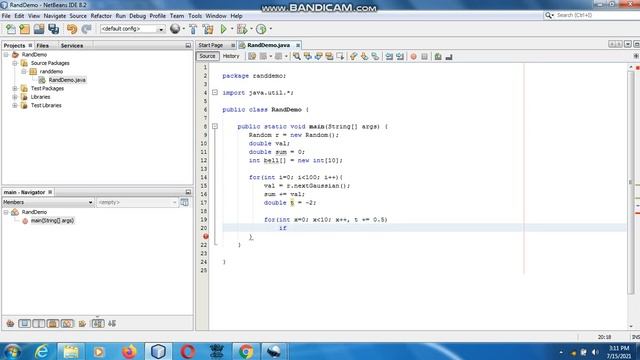Click the New File toolbar icon

(x=11, y=29)
